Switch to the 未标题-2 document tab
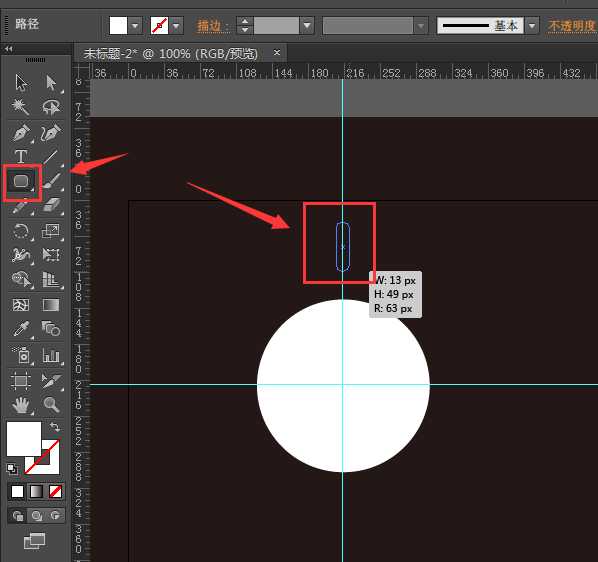Image resolution: width=598 pixels, height=562 pixels. tap(170, 53)
